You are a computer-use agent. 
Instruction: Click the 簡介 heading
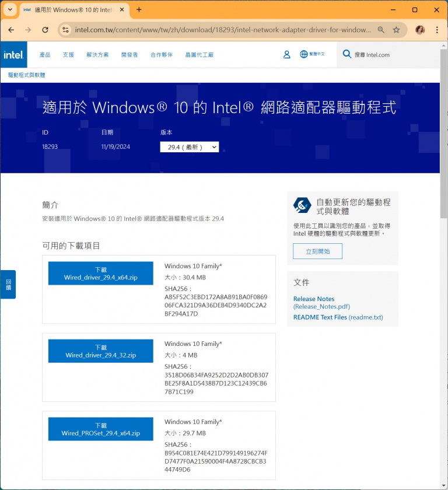pos(50,205)
